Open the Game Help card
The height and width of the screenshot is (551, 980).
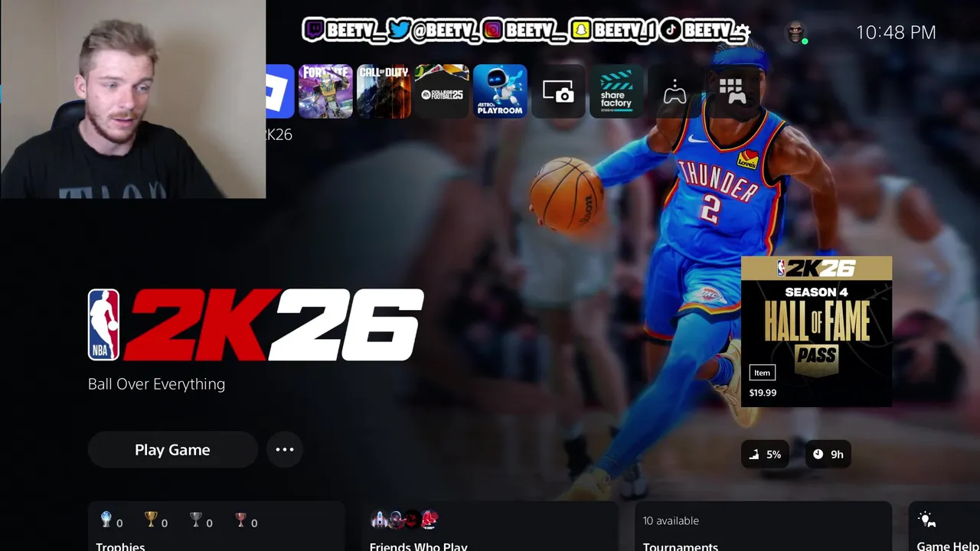click(944, 527)
